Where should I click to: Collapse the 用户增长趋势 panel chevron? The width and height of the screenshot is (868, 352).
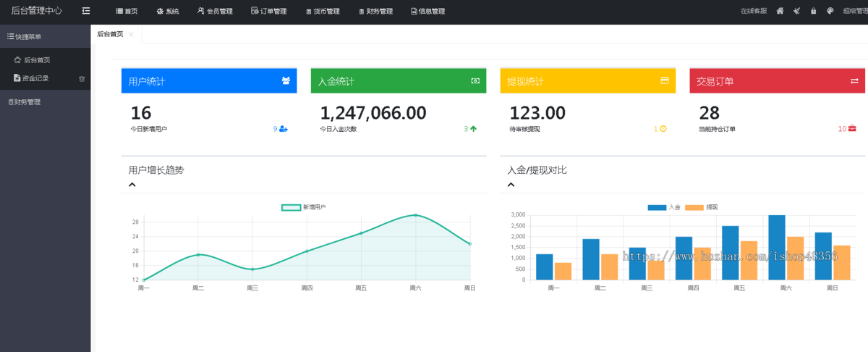(x=132, y=184)
